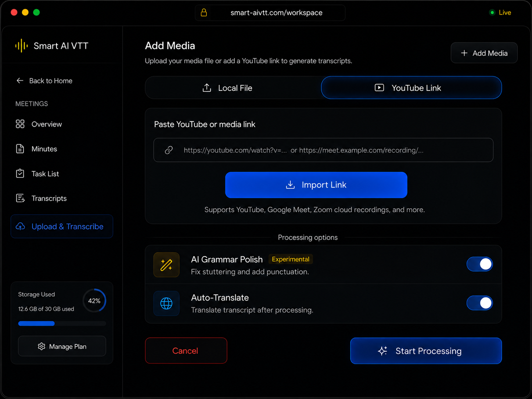
Task: Click the smart-aivtt.com/workspace address bar
Action: click(x=270, y=13)
